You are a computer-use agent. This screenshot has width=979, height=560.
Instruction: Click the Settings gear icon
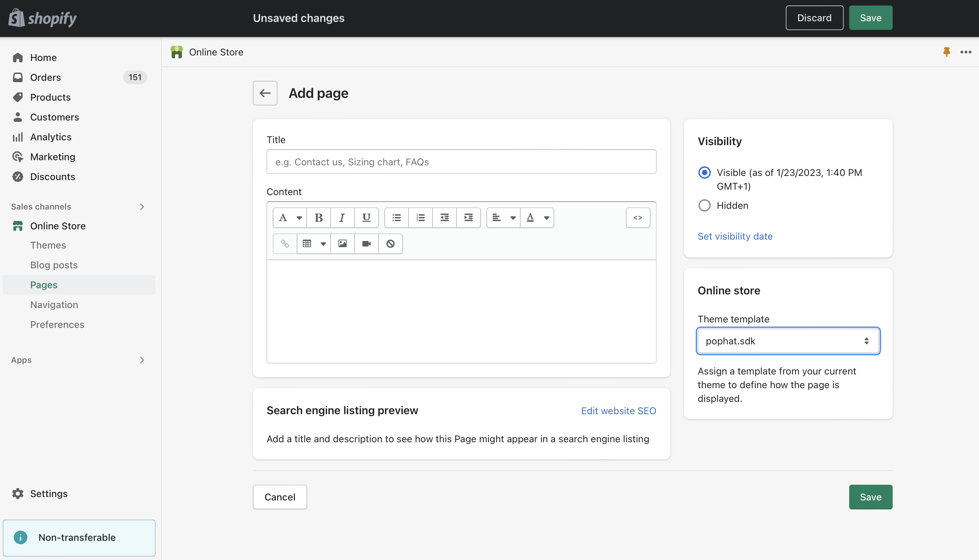tap(18, 494)
